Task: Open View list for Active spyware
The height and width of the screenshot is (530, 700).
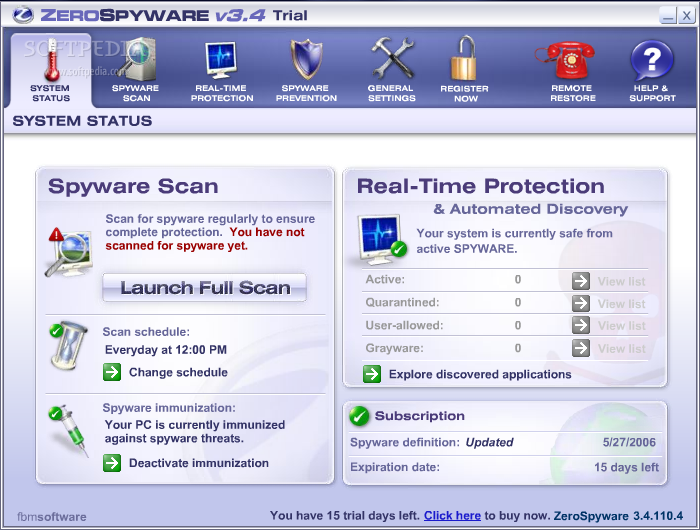Action: coord(621,281)
